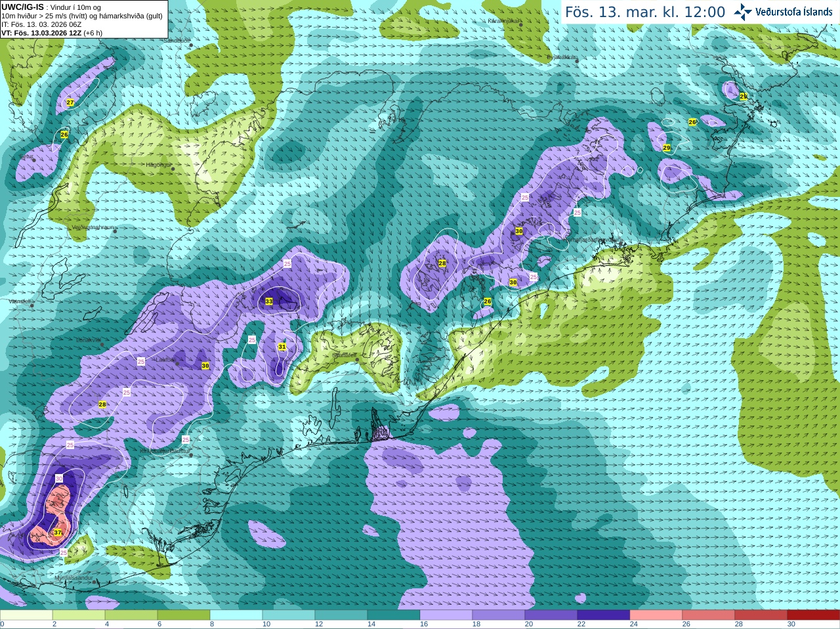840x629 pixels.
Task: Click the yellow 31 gust marker
Action: point(282,347)
